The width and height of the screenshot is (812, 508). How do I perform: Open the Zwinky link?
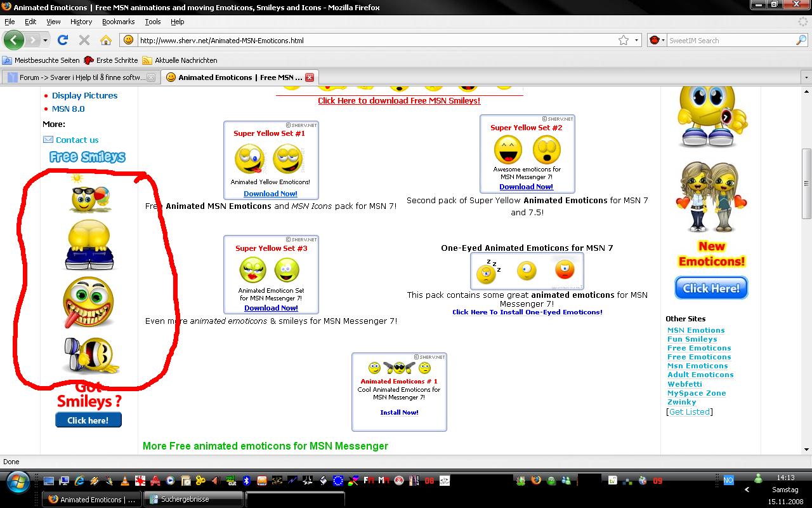681,402
